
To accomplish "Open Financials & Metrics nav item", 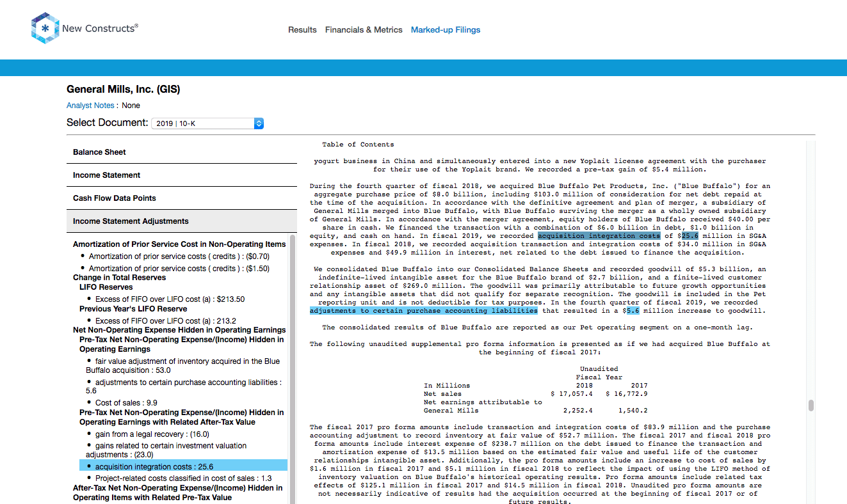I will 364,29.
